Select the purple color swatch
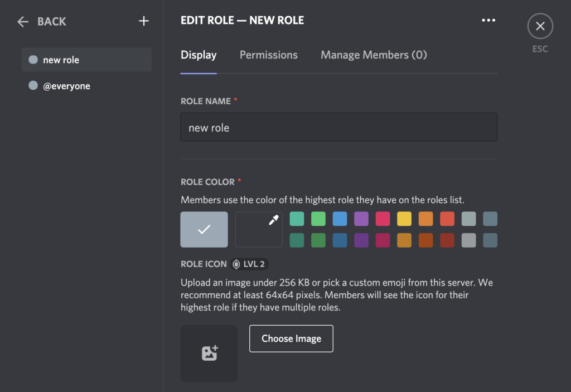 [361, 219]
